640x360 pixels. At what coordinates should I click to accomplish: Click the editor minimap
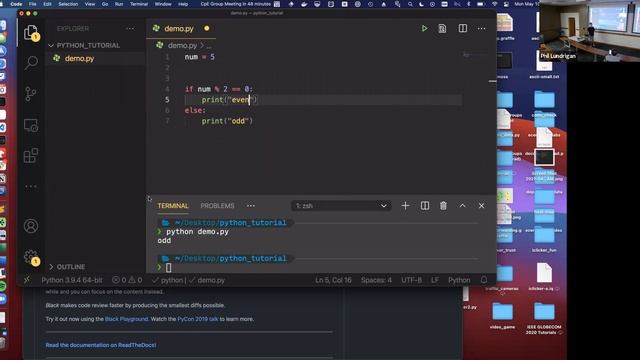pos(476,55)
